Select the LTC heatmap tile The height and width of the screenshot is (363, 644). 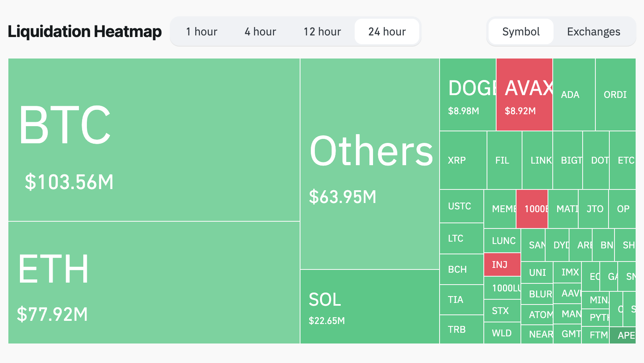[x=462, y=238]
